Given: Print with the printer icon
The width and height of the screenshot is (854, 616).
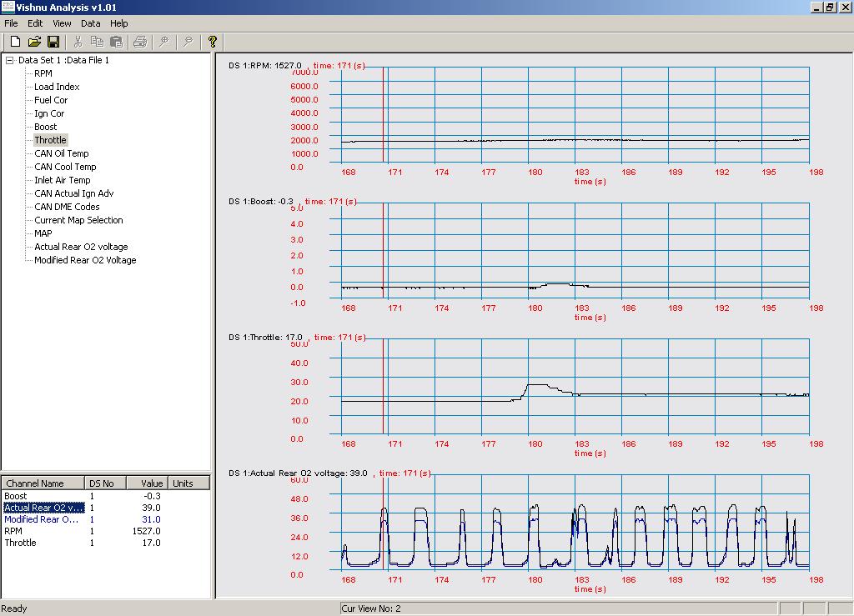Looking at the screenshot, I should tap(140, 42).
